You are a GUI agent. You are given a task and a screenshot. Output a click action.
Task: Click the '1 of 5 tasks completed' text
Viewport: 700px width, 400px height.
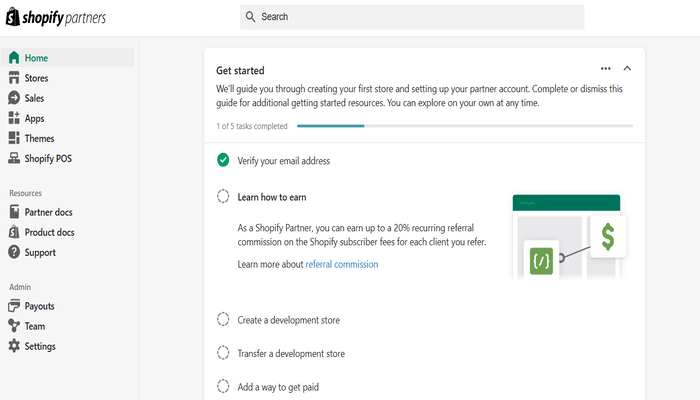[x=252, y=126]
